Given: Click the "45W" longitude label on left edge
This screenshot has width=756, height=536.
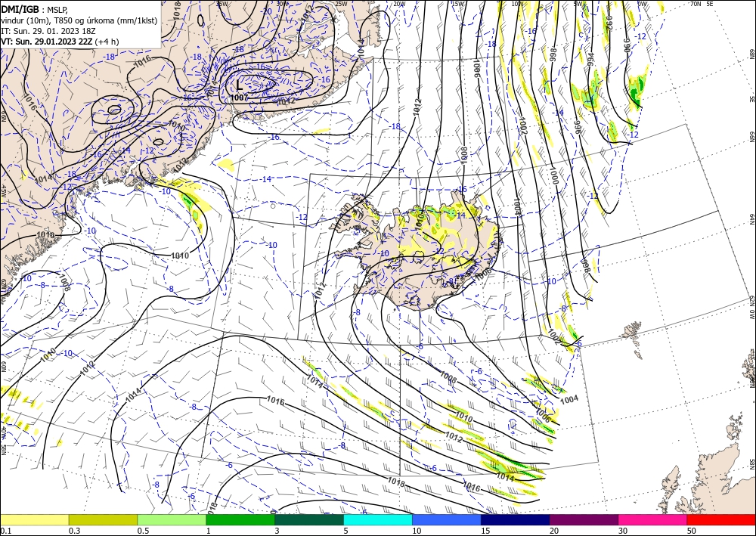Looking at the screenshot, I should (x=3, y=191).
